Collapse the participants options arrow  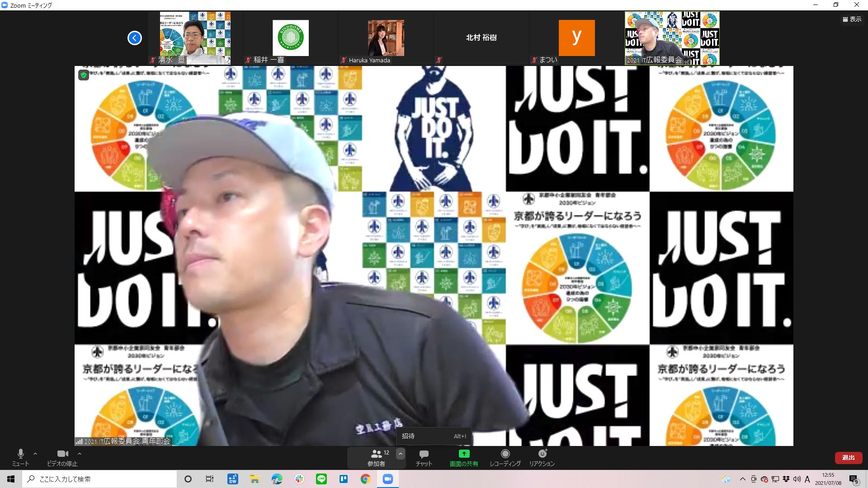coord(401,454)
